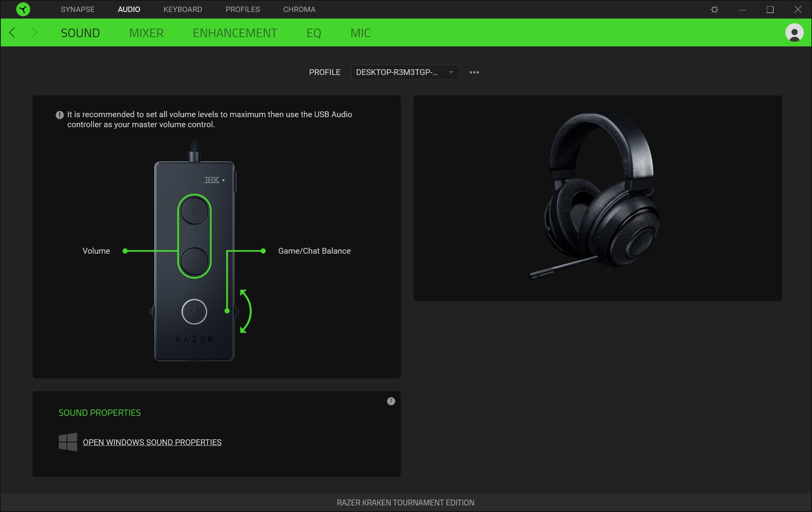This screenshot has height=512, width=812.
Task: Maximize the Synapse window
Action: pyautogui.click(x=770, y=9)
